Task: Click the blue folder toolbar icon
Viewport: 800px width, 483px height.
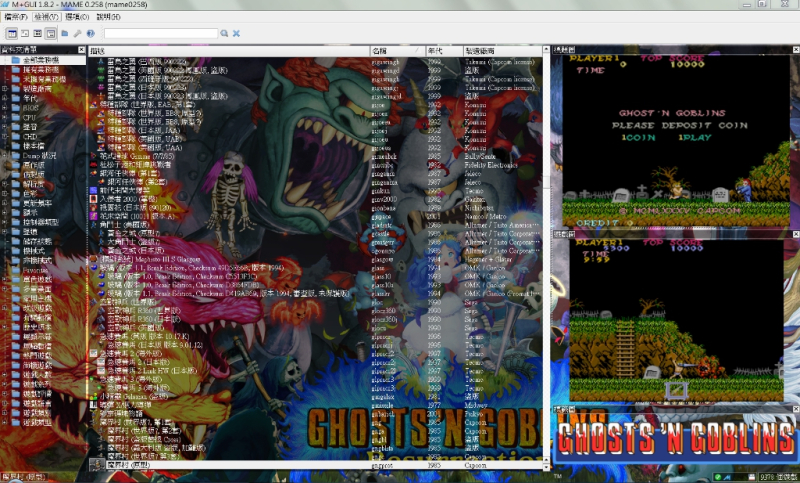Action: pos(65,34)
